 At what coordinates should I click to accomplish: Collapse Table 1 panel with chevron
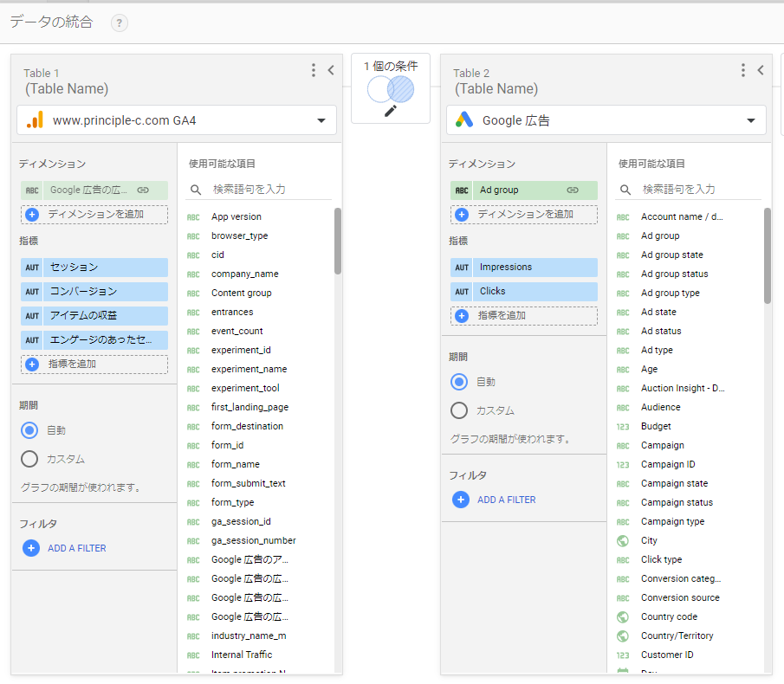(331, 71)
